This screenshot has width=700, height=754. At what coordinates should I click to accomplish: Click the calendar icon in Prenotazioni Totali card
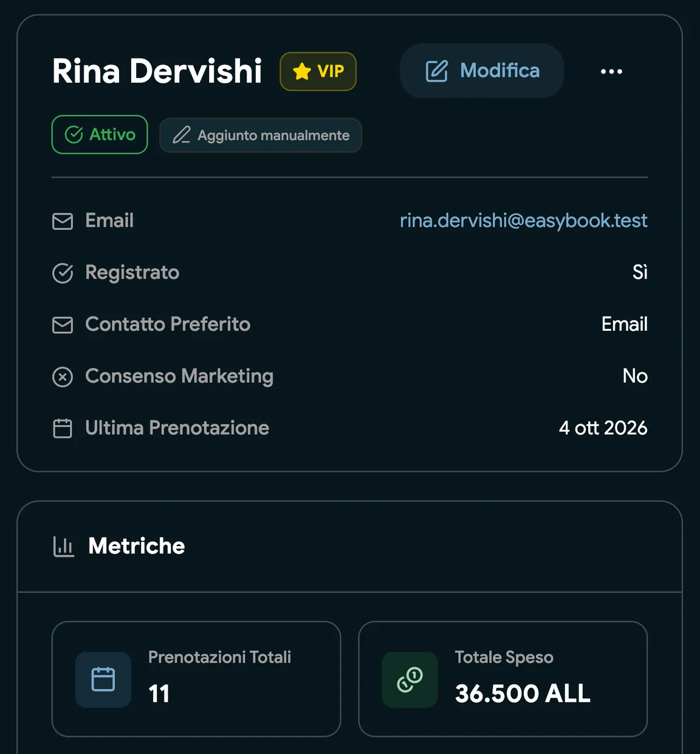103,679
